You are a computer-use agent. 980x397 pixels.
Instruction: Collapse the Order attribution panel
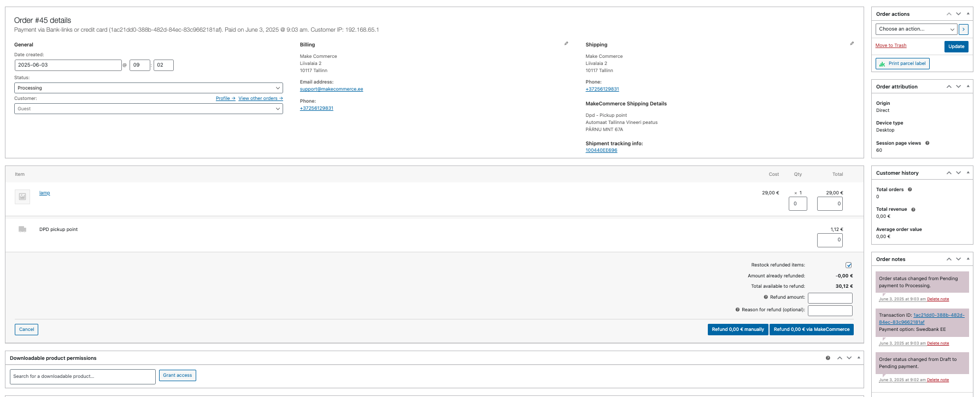click(x=968, y=86)
